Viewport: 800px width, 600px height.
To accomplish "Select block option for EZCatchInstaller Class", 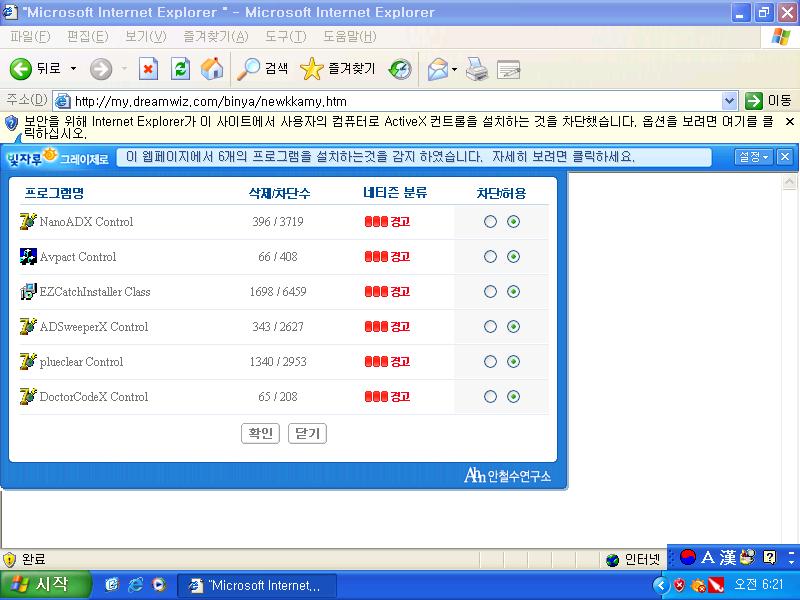I will tap(490, 291).
